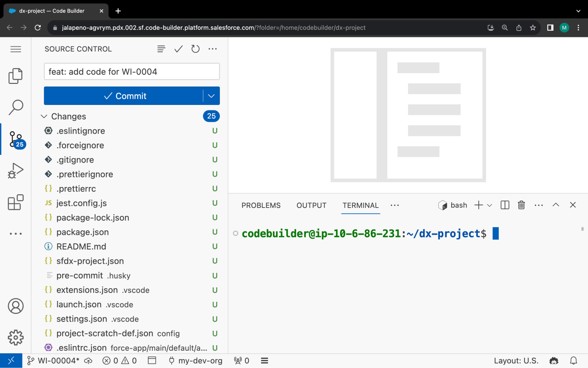Viewport: 588px width, 368px height.
Task: Click the Layout: U.S. status item
Action: (516, 361)
